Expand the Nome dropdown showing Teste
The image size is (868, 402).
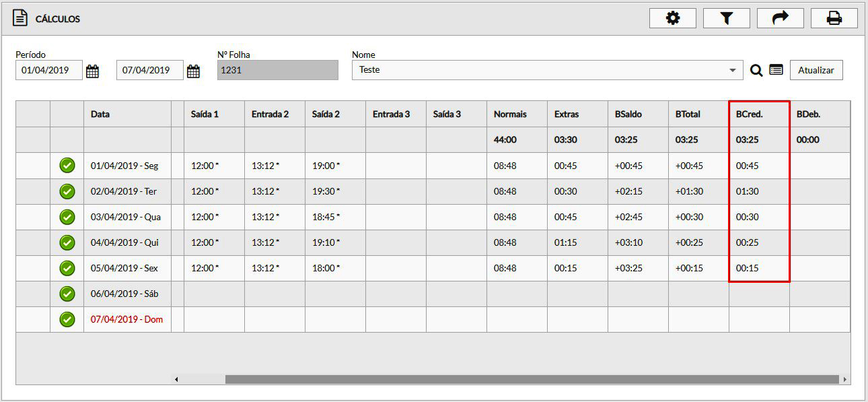tap(732, 70)
